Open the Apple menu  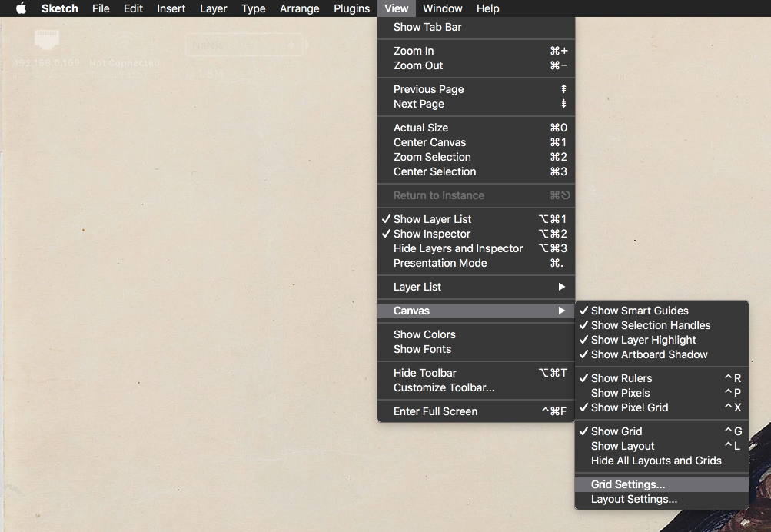(19, 8)
